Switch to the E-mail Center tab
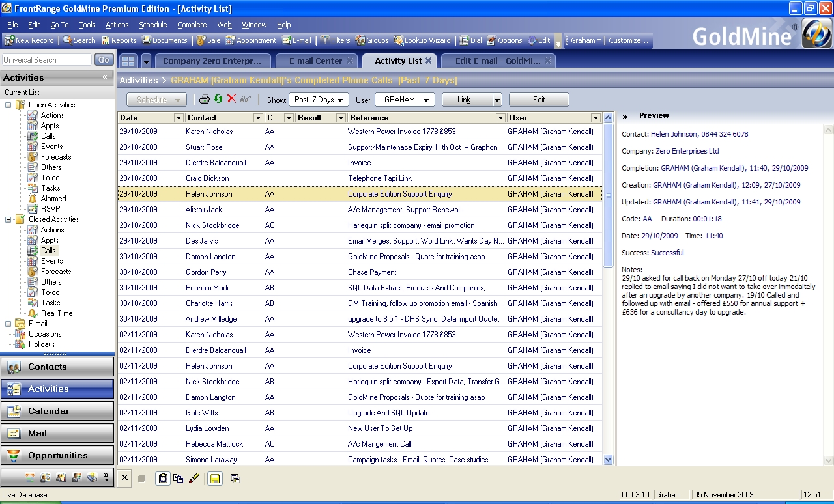834x504 pixels. [x=316, y=61]
